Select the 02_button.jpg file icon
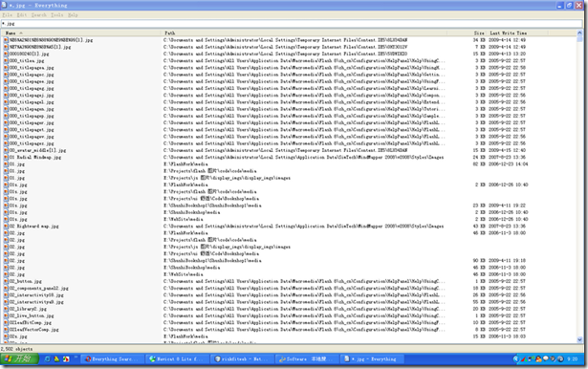The width and height of the screenshot is (588, 369). pyautogui.click(x=6, y=281)
